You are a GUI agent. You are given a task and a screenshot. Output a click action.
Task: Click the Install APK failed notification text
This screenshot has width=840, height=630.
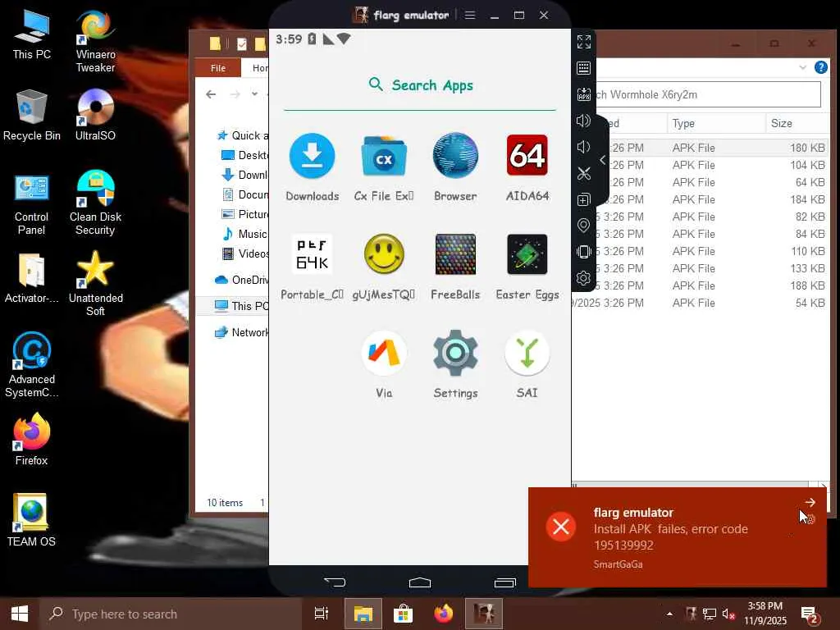(670, 536)
